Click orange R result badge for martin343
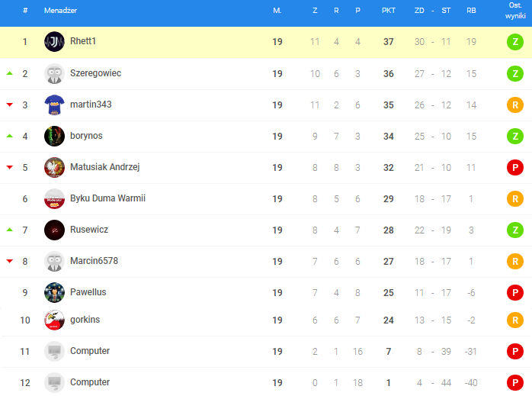This screenshot has width=532, height=396. point(515,105)
